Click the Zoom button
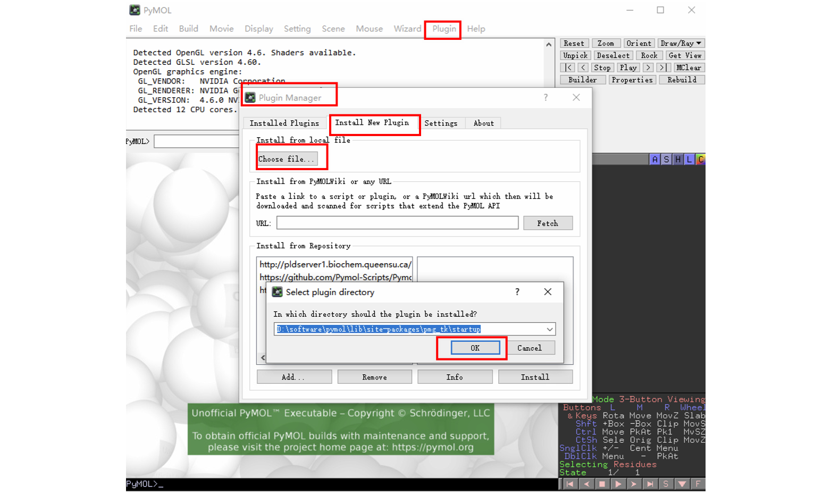The width and height of the screenshot is (839, 504). point(606,43)
